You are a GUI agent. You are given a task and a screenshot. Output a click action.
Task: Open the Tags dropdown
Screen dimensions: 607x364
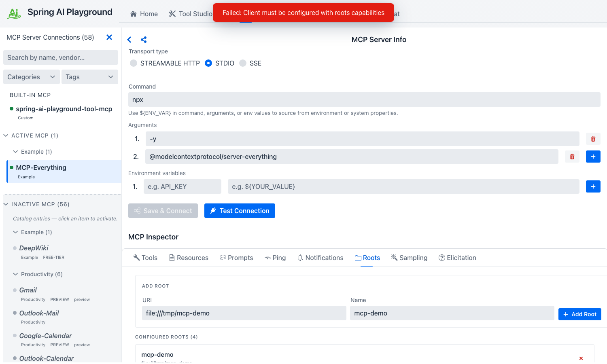point(90,77)
